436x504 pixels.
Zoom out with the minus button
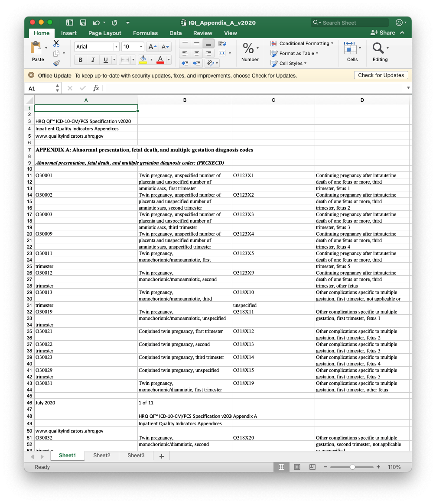pos(325,467)
